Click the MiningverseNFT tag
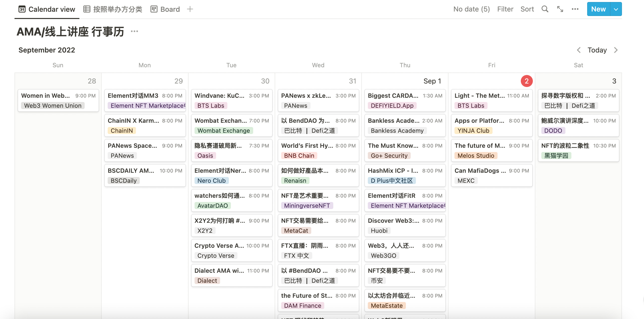The image size is (644, 319). pos(307,205)
